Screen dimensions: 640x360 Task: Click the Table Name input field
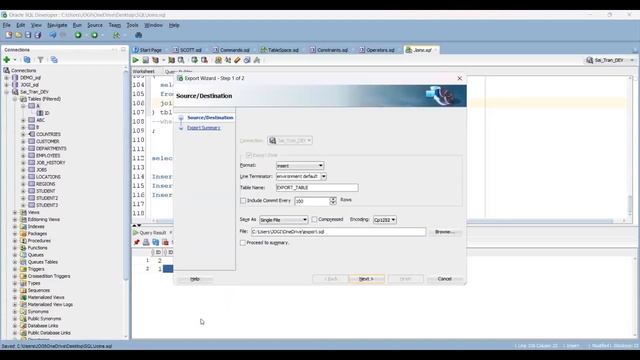tap(317, 188)
